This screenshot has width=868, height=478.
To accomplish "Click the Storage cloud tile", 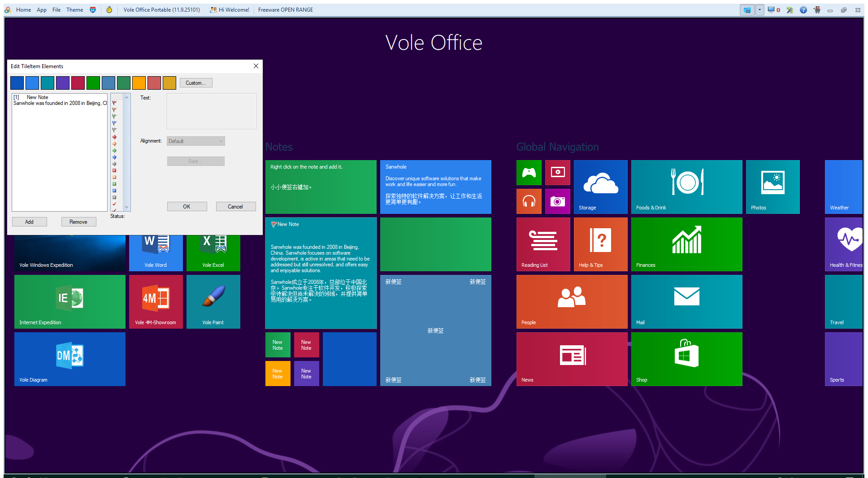I will [x=600, y=187].
